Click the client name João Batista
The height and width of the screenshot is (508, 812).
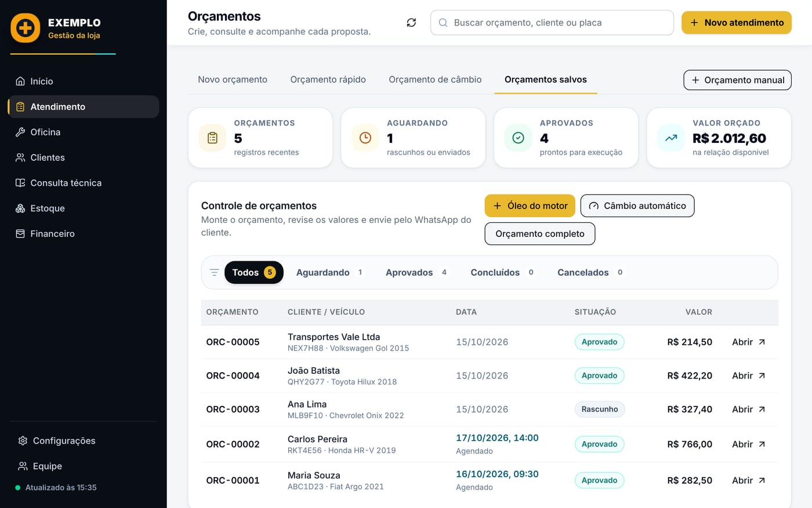click(x=314, y=370)
